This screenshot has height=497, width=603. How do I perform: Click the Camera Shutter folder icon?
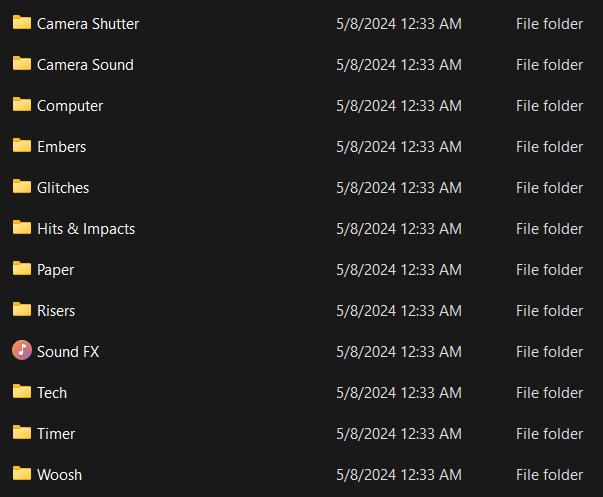(x=22, y=22)
